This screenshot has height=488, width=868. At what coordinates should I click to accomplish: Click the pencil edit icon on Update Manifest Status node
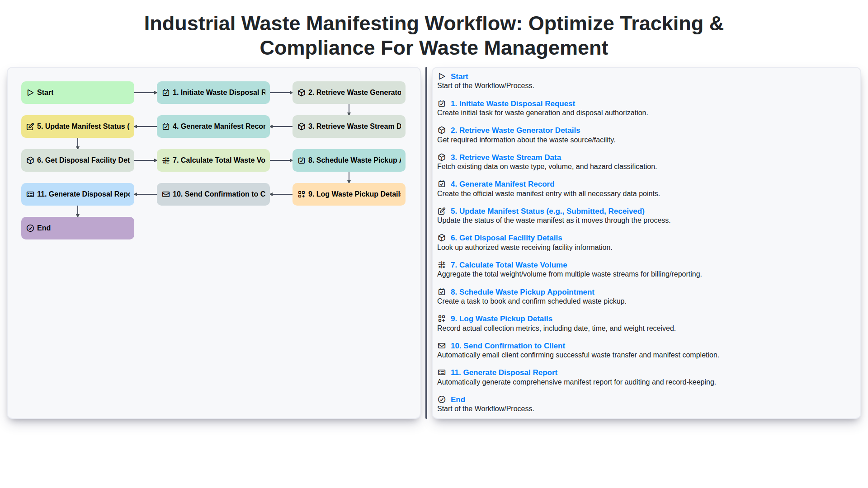click(x=30, y=127)
